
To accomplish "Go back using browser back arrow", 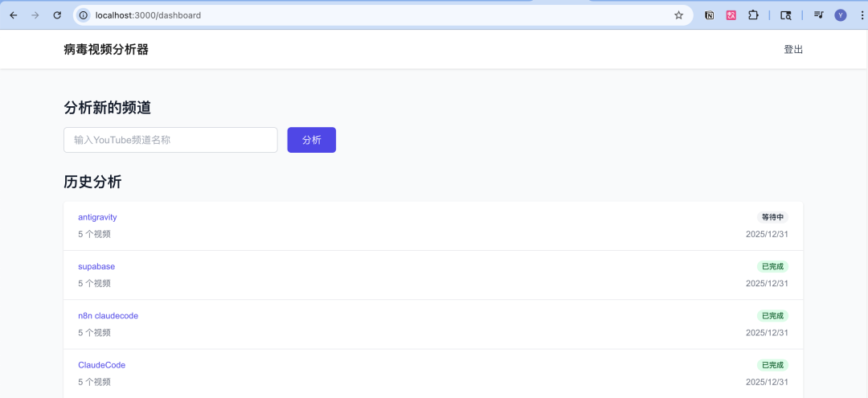I will [x=14, y=15].
